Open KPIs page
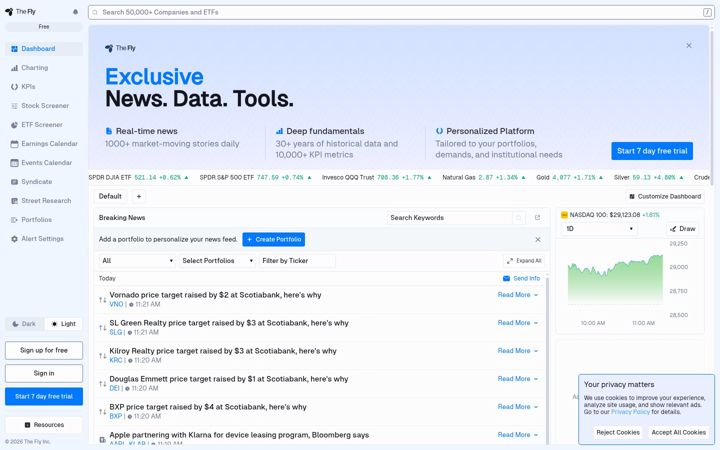 pos(44,86)
